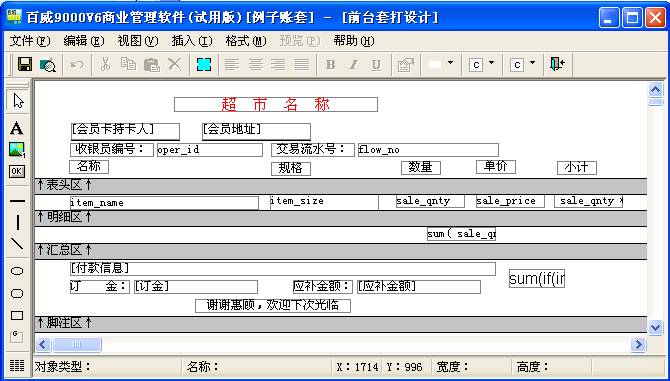Select the Picture insert tool
This screenshot has width=670, height=381.
(17, 149)
